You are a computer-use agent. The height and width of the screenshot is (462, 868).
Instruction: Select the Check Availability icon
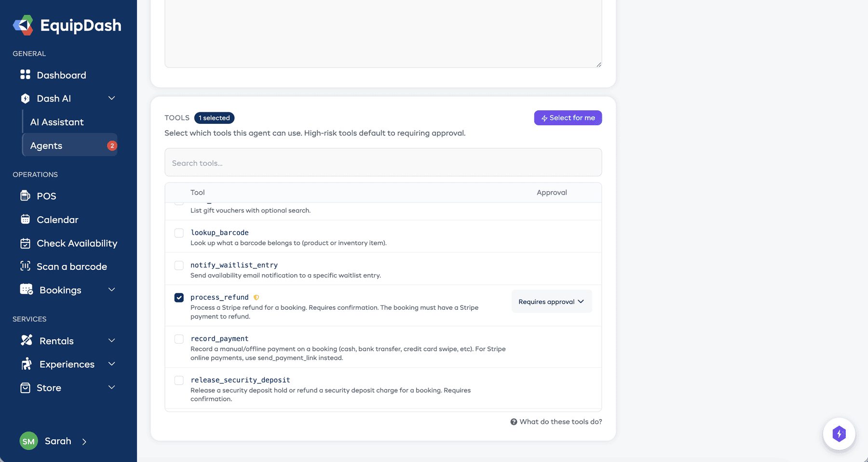25,243
